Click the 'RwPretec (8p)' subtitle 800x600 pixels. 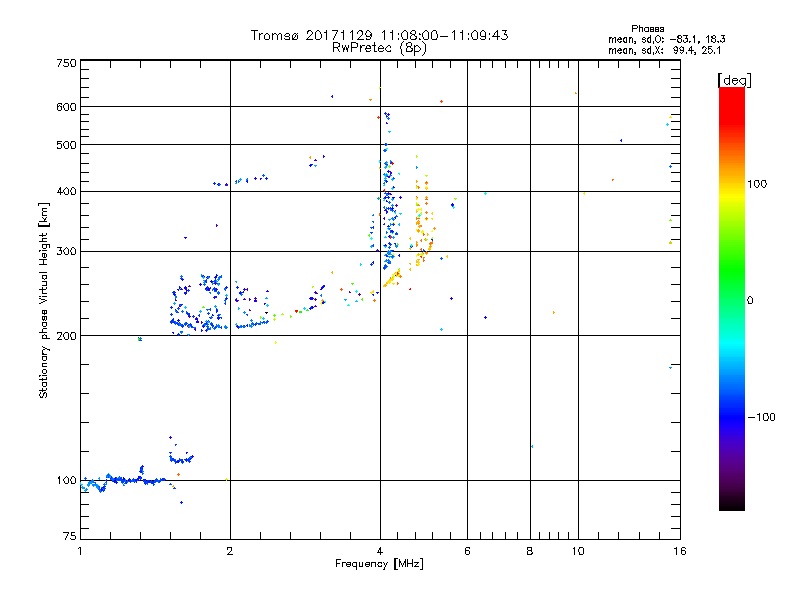(x=379, y=48)
